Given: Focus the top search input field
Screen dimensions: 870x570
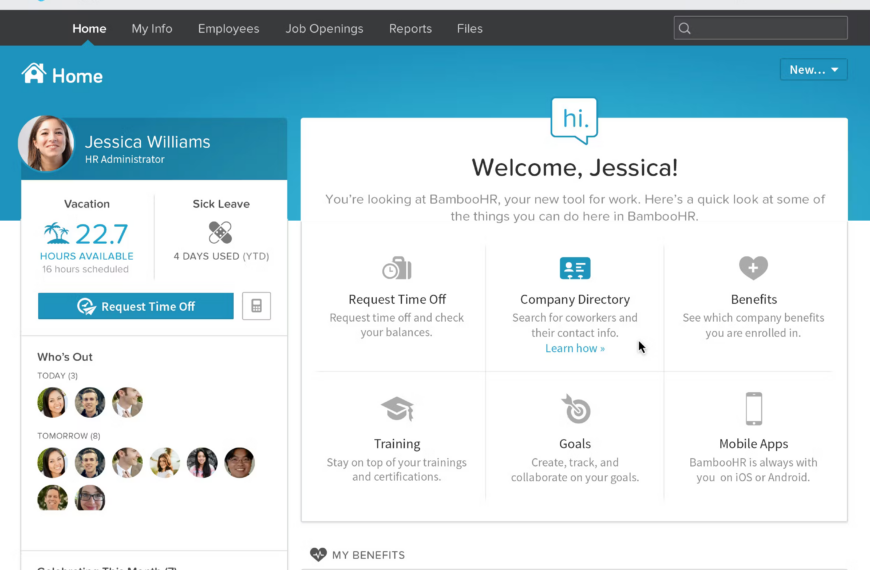Looking at the screenshot, I should pyautogui.click(x=761, y=28).
